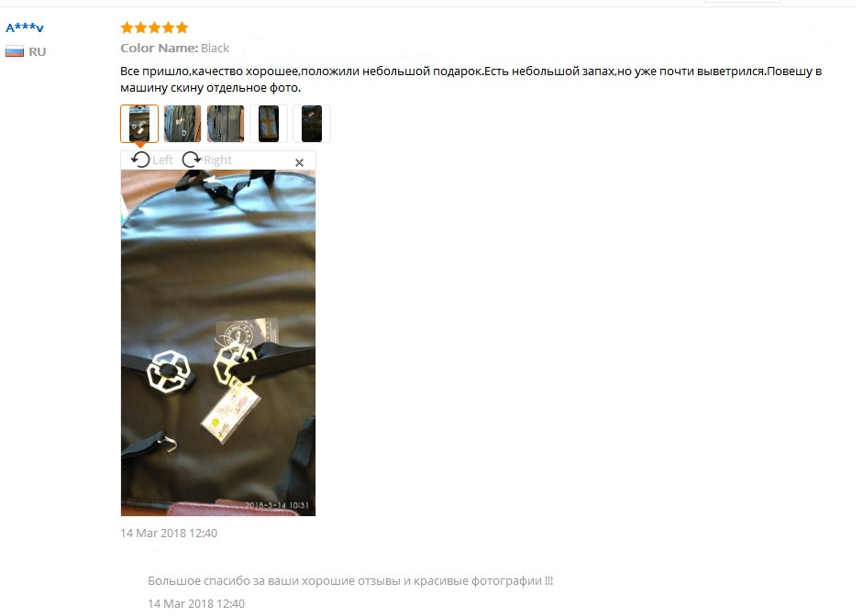Click the enlarged black bag photo
This screenshot has height=616, width=863.
click(x=218, y=343)
